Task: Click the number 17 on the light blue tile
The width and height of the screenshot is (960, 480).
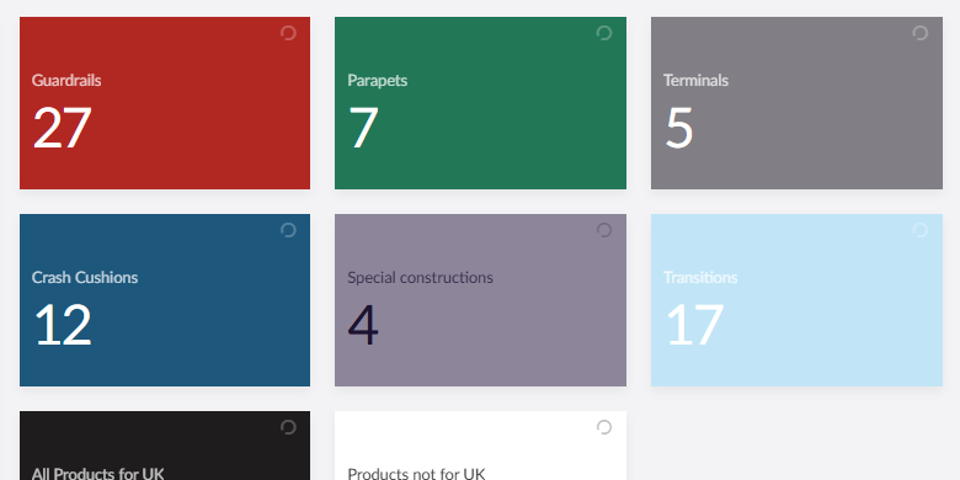Action: tap(695, 325)
